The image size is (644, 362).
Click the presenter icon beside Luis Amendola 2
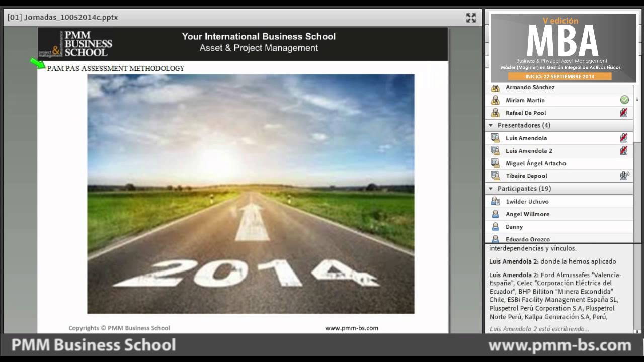click(x=495, y=151)
